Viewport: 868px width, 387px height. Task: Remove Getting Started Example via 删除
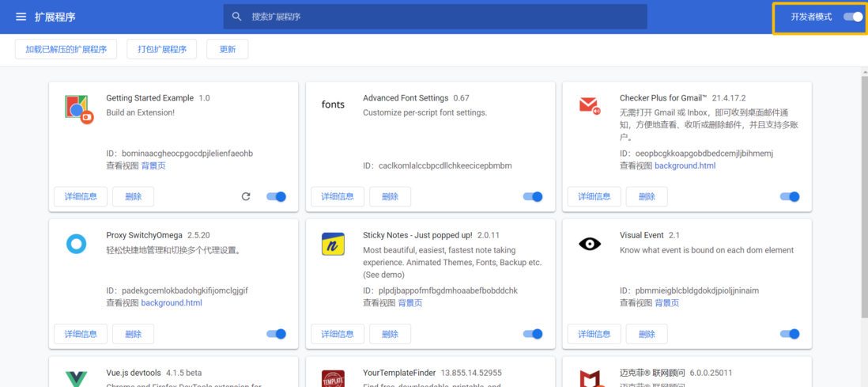click(x=134, y=196)
